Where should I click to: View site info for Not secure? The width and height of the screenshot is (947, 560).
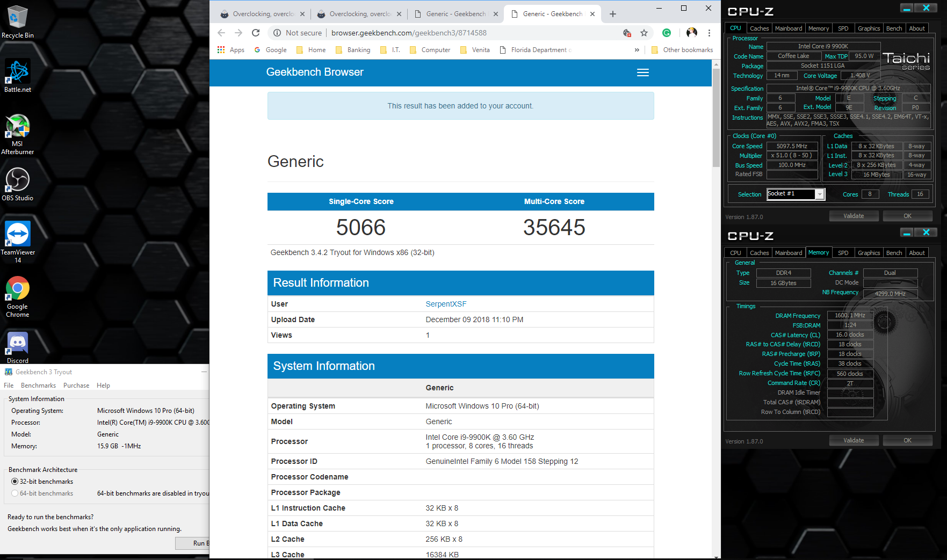298,33
